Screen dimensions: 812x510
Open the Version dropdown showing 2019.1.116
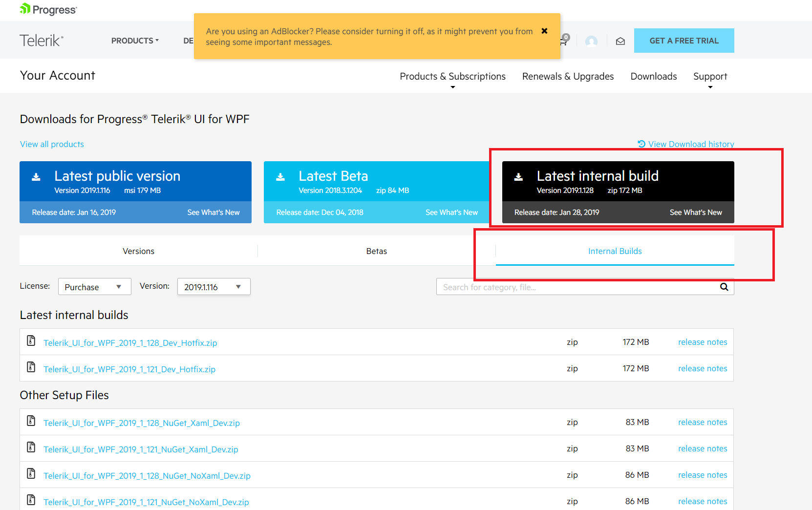214,287
